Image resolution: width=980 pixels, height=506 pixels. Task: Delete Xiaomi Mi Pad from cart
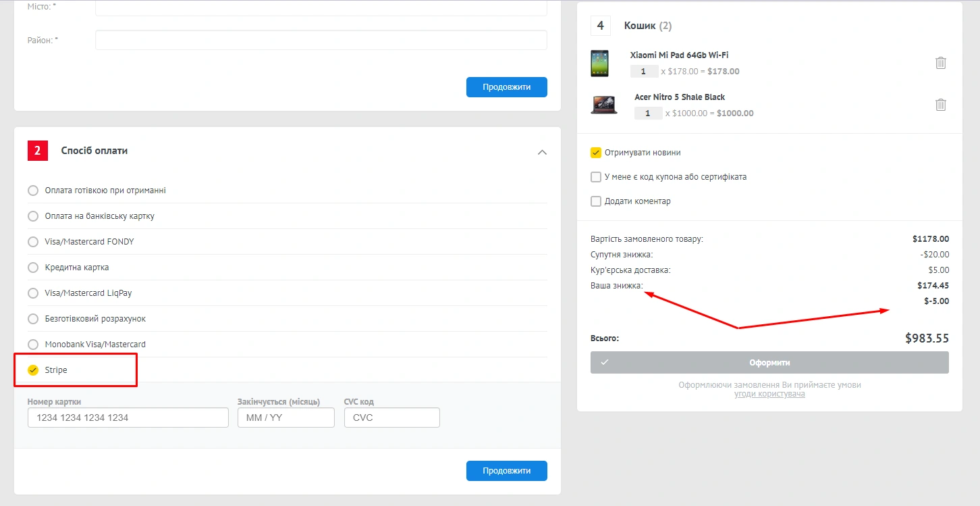pos(940,63)
